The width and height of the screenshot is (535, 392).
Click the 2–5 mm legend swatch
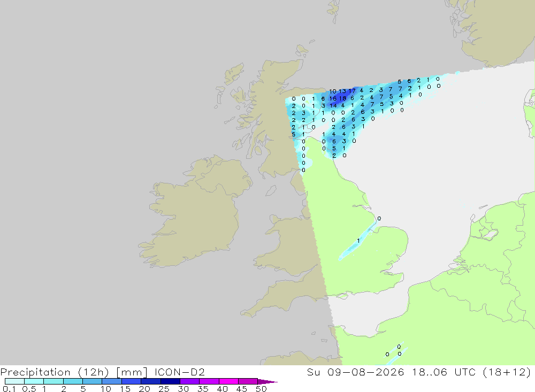click(x=73, y=381)
